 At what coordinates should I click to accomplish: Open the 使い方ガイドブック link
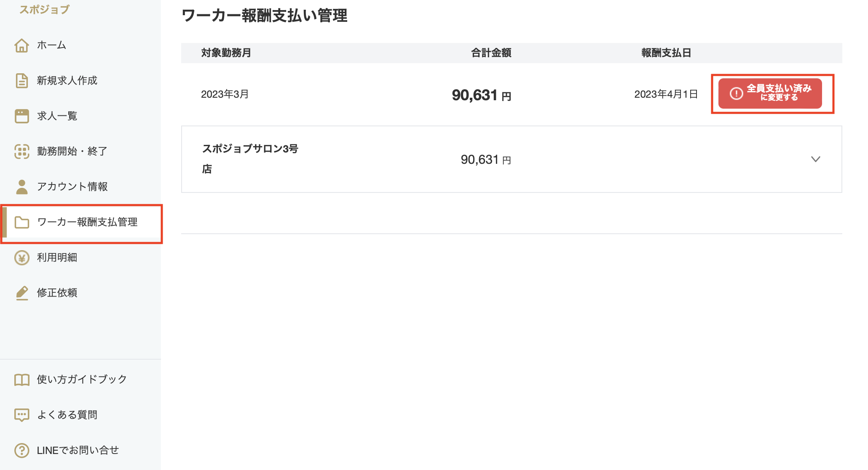coord(82,379)
